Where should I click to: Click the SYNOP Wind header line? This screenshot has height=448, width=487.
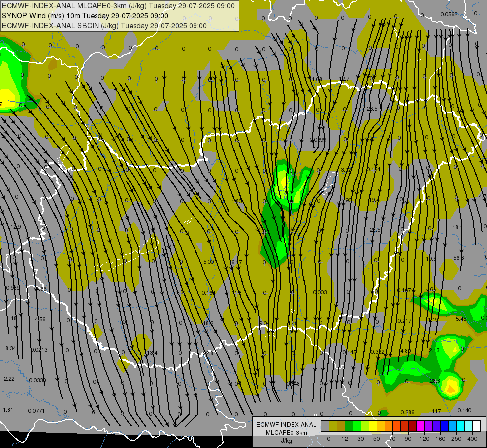pyautogui.click(x=85, y=16)
